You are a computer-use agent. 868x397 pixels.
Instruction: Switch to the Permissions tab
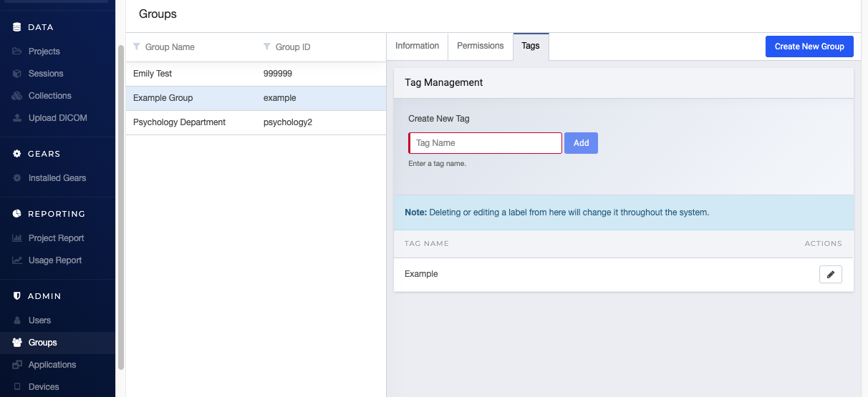[x=480, y=46]
